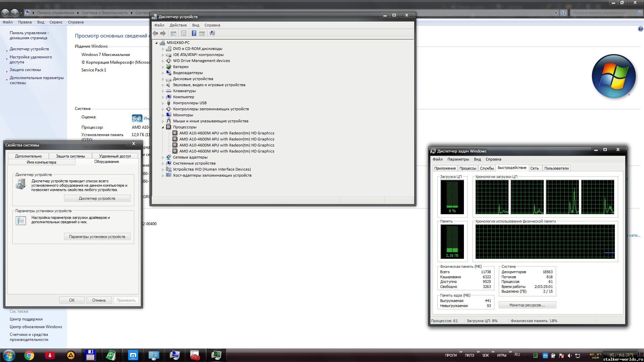Toggle console tree pane icon in Device Manager

pos(173,33)
